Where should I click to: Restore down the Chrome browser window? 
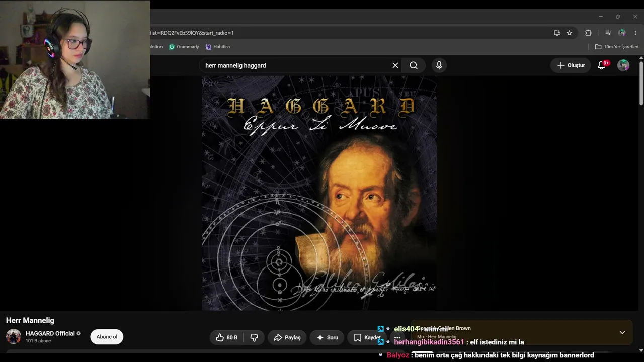618,17
